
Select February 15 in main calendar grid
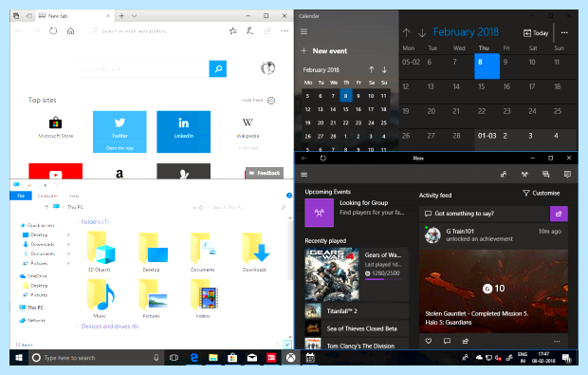coord(487,91)
